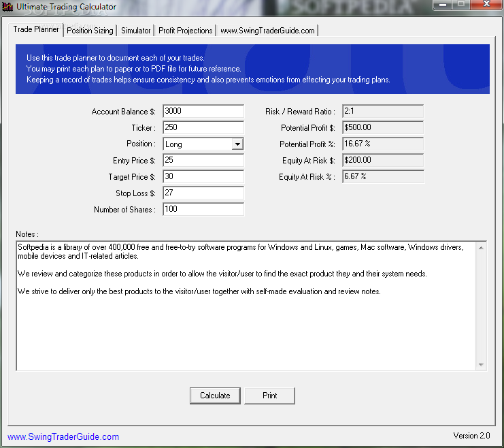
Task: Click the Ticker input field
Action: tap(203, 127)
